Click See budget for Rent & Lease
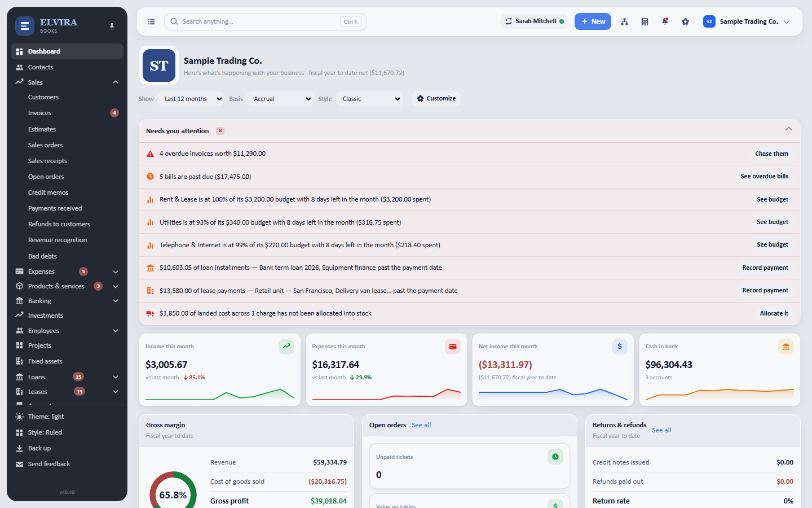The width and height of the screenshot is (812, 508). point(773,199)
